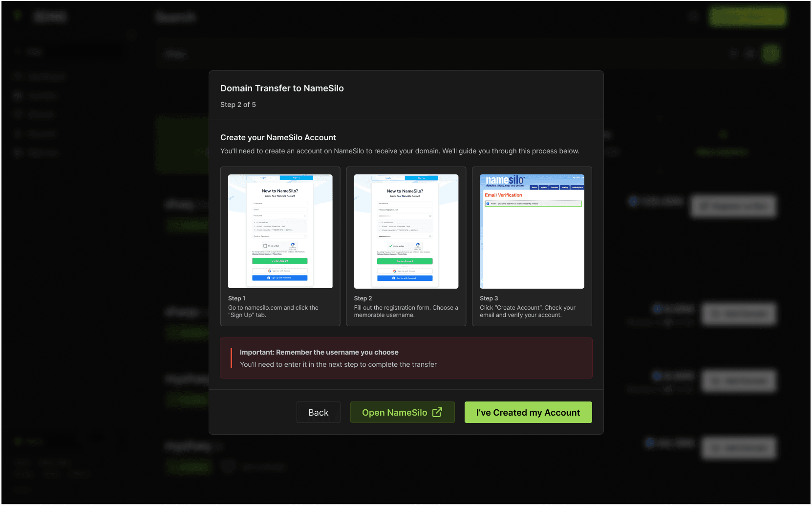This screenshot has width=812, height=506.
Task: Click the search icon left of the top-right green button
Action: pos(693,16)
